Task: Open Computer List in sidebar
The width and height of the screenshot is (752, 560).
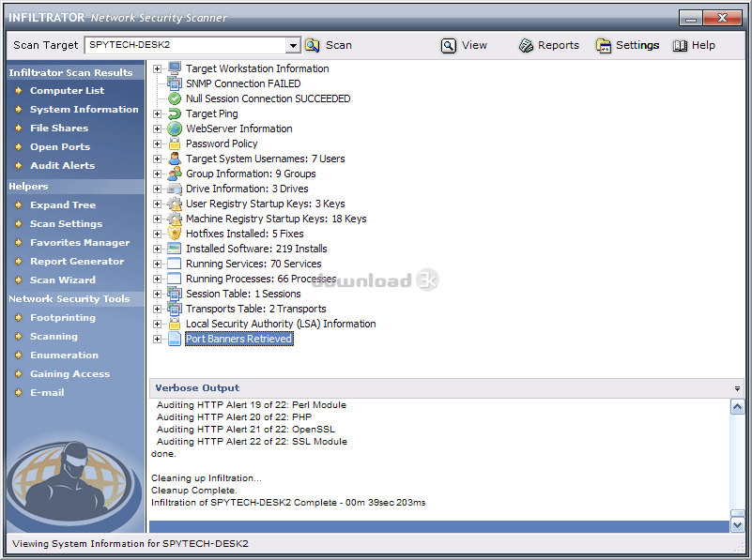Action: (x=67, y=91)
